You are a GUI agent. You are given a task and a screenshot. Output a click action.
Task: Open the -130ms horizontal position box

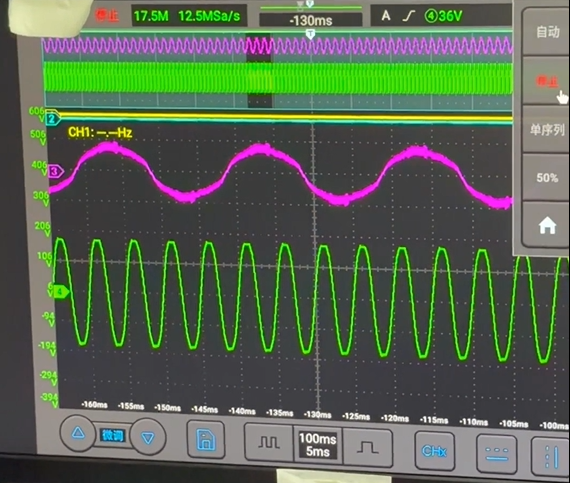311,20
